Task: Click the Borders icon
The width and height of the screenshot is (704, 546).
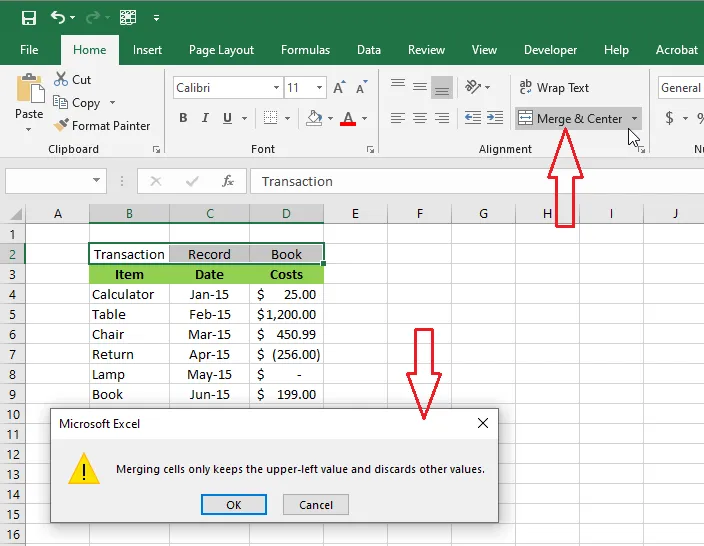Action: coord(270,118)
